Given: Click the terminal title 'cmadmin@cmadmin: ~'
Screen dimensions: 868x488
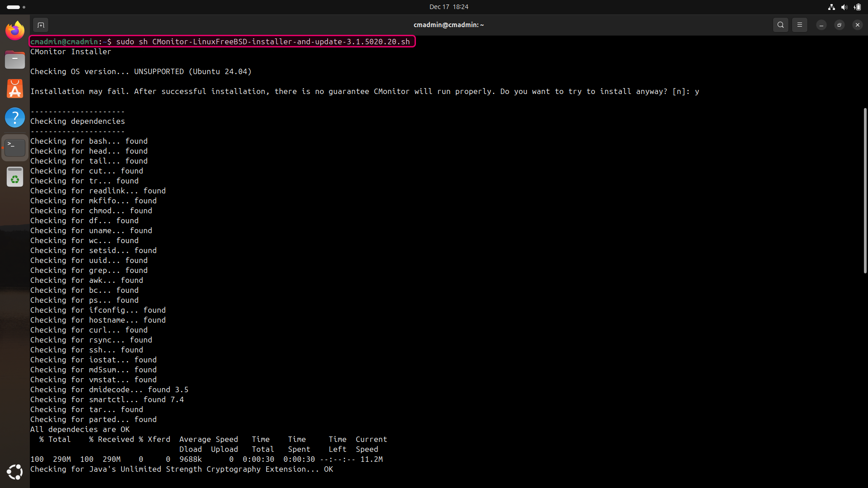Looking at the screenshot, I should coord(448,25).
